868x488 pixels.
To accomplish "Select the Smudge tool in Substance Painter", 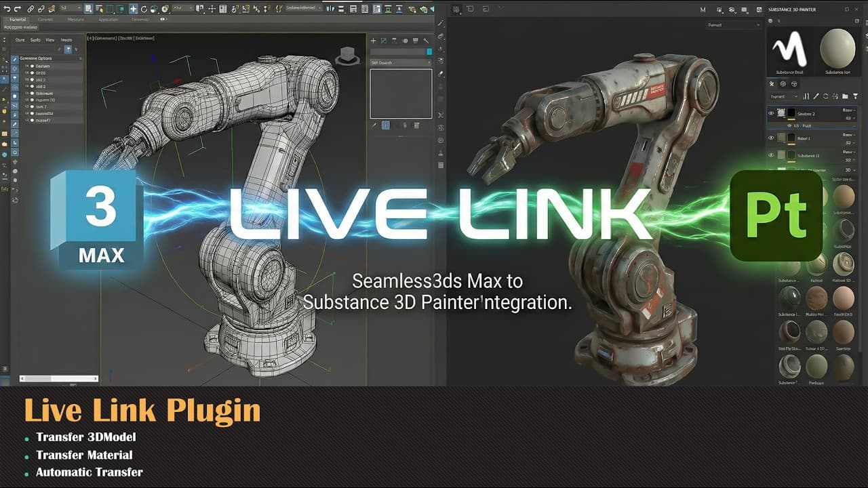I will tap(441, 73).
